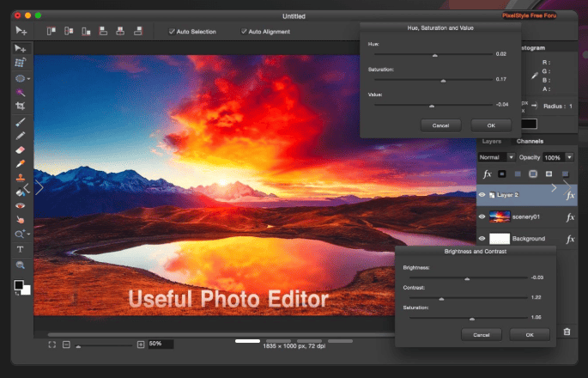Adjust the Hue slider handle
Viewport: 588px width, 378px height.
tap(434, 55)
